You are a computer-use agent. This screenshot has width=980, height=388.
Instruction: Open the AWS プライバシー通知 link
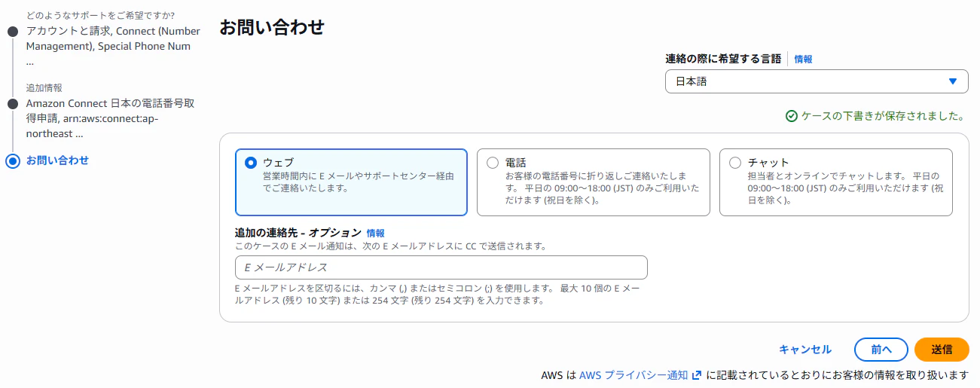coord(633,375)
